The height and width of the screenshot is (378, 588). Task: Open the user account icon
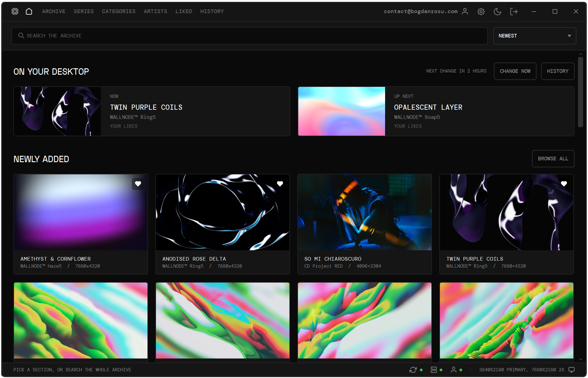click(x=465, y=11)
